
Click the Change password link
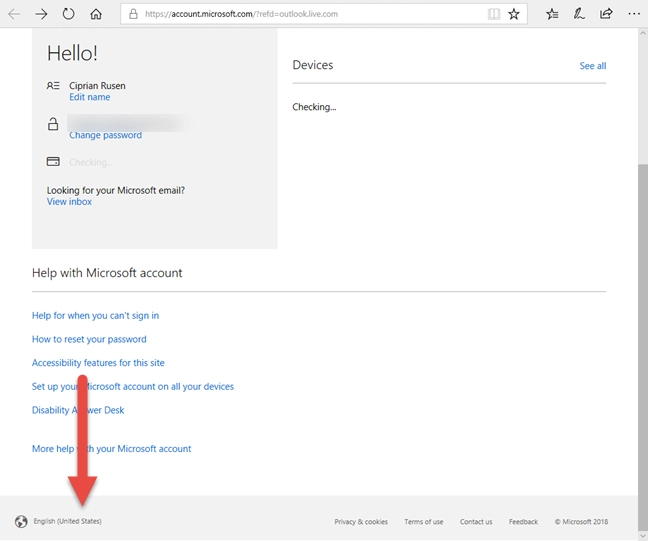click(x=105, y=135)
